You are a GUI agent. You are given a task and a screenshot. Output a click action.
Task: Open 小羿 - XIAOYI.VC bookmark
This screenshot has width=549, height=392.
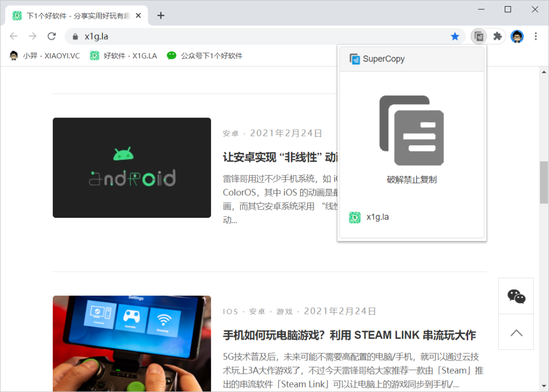[45, 55]
